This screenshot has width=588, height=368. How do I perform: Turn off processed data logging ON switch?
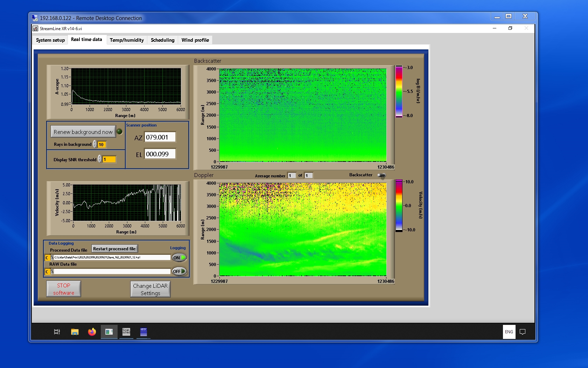179,258
